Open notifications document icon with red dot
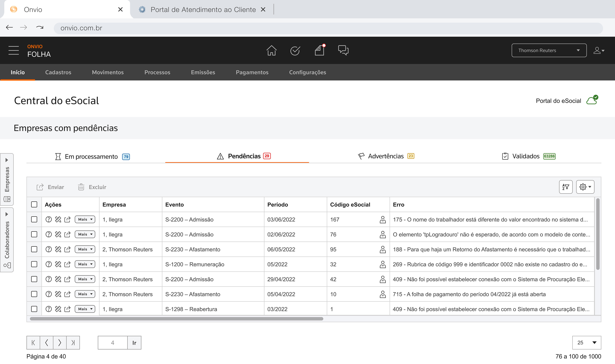This screenshot has height=364, width=615. pyautogui.click(x=320, y=50)
